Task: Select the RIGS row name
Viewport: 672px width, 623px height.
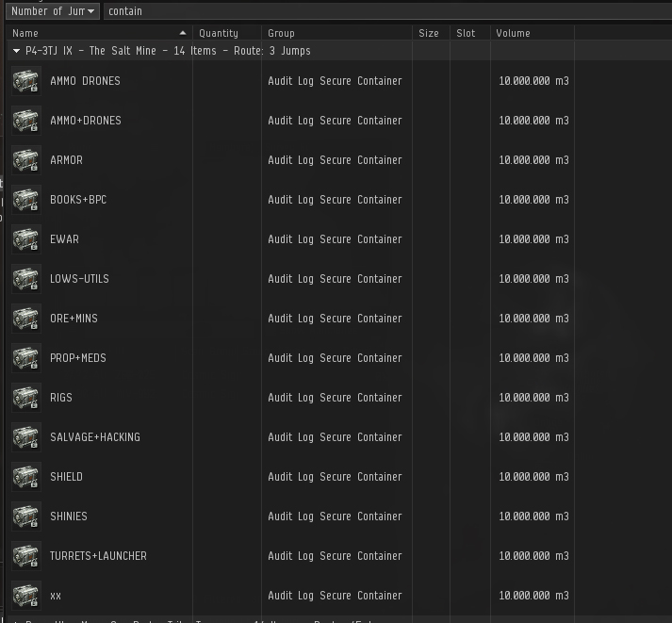Action: [61, 398]
